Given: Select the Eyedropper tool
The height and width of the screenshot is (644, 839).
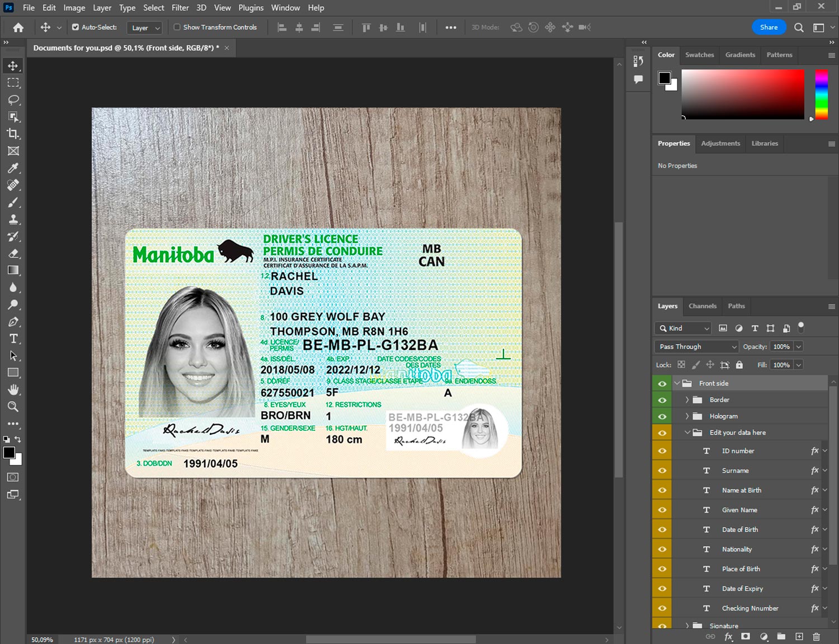Looking at the screenshot, I should pos(13,168).
